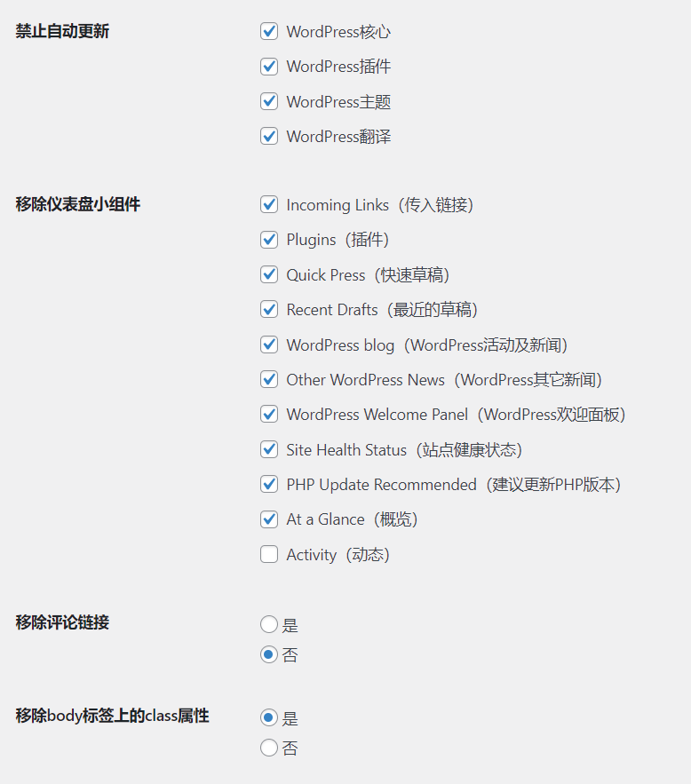Select 否 for 移除评论链接
Screen dimensions: 691x784
[x=269, y=654]
